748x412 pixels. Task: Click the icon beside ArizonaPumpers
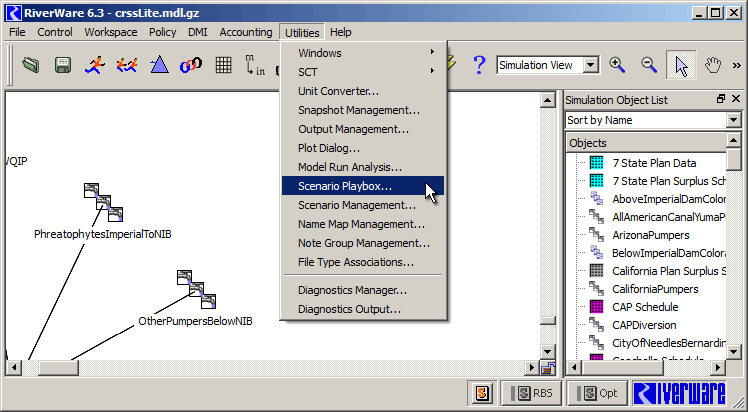(x=597, y=235)
